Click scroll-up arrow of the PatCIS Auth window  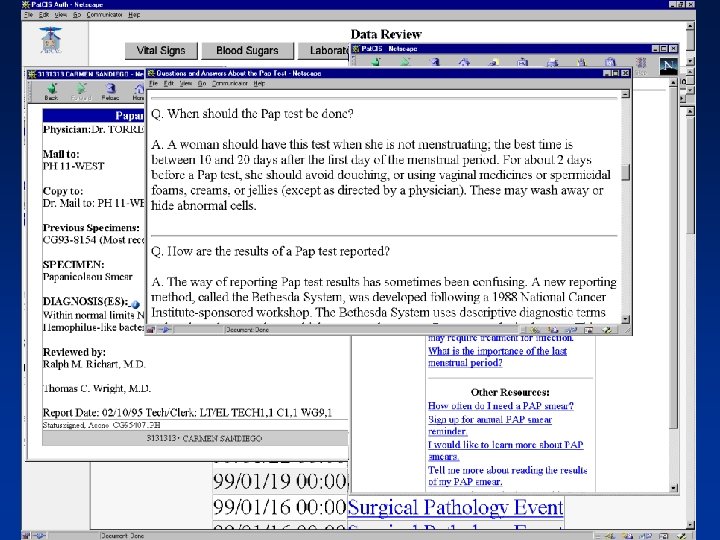tap(690, 26)
